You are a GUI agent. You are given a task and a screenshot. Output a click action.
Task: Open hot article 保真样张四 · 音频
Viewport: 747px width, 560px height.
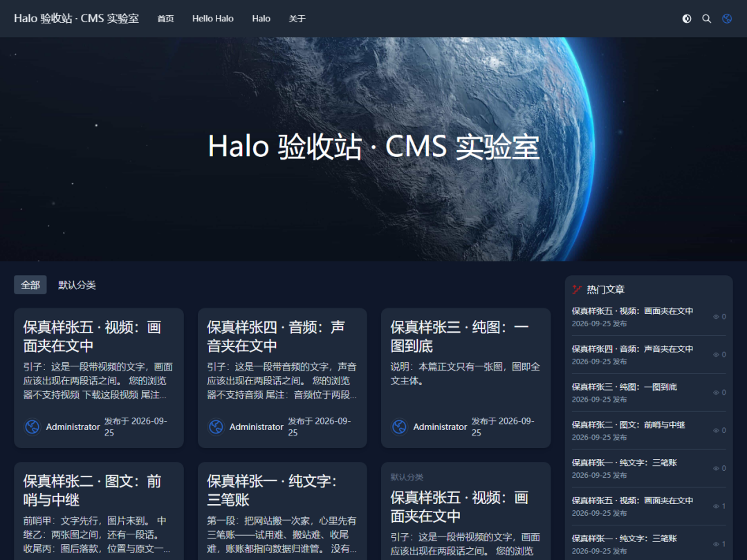(632, 349)
